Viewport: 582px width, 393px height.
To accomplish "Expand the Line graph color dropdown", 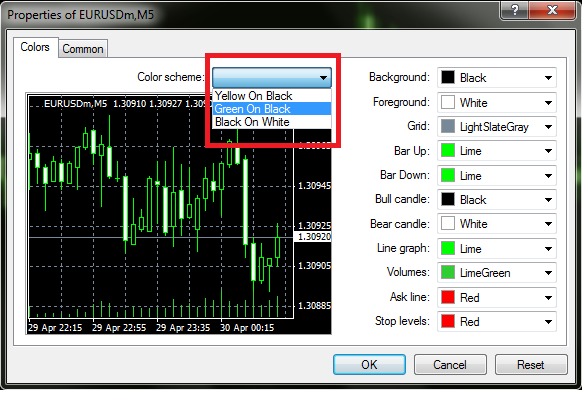I will pos(497,248).
